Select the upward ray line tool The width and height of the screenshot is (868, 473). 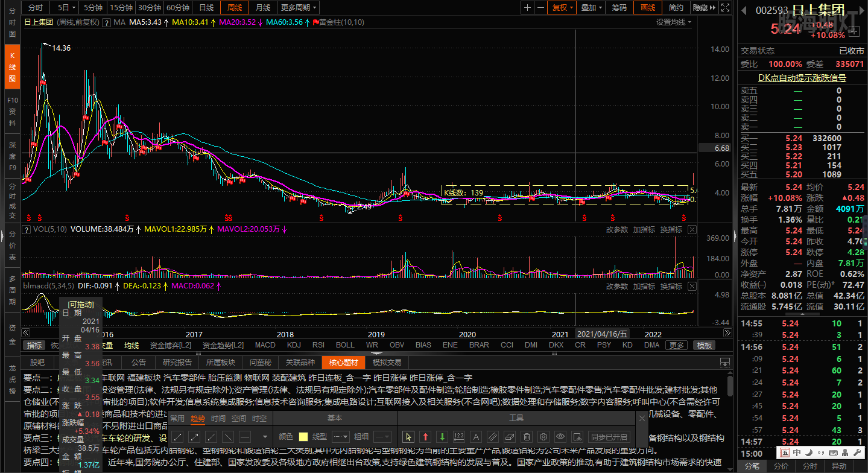click(x=212, y=436)
